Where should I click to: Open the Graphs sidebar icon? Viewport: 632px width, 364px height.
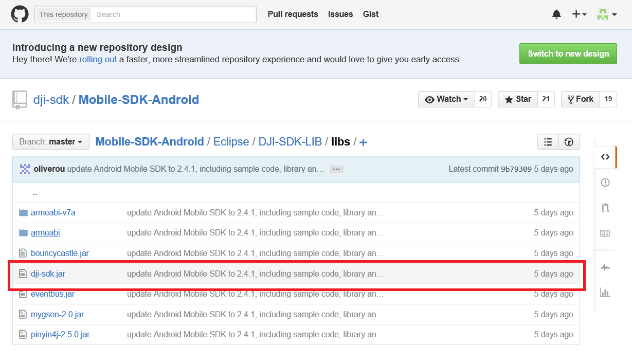[x=605, y=293]
